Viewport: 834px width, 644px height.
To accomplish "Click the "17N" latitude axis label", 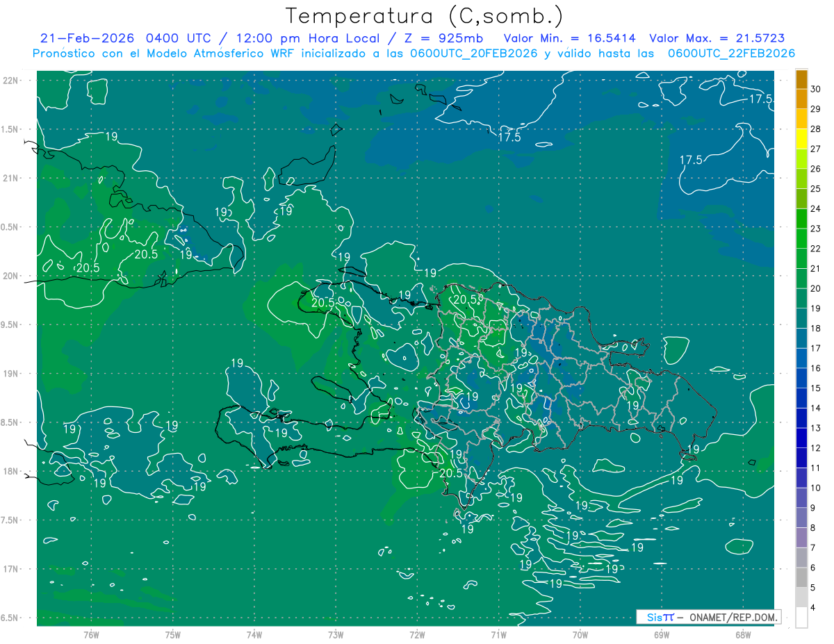I will tap(12, 569).
